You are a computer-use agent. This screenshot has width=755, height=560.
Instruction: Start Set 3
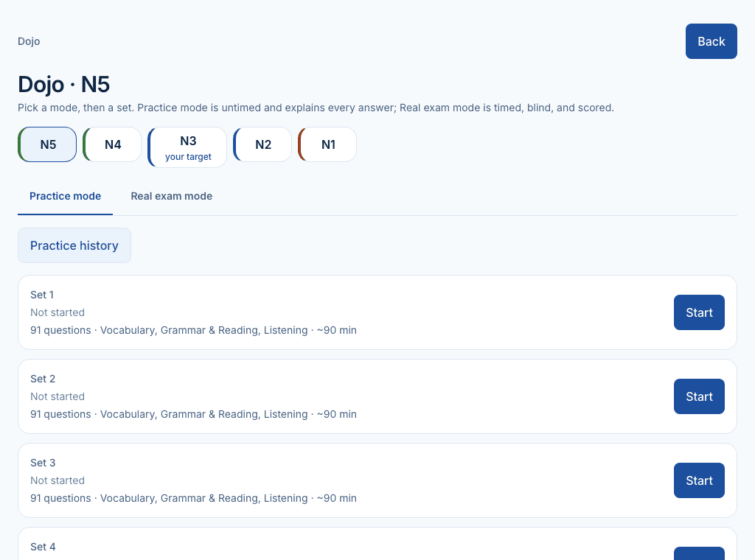click(x=699, y=480)
